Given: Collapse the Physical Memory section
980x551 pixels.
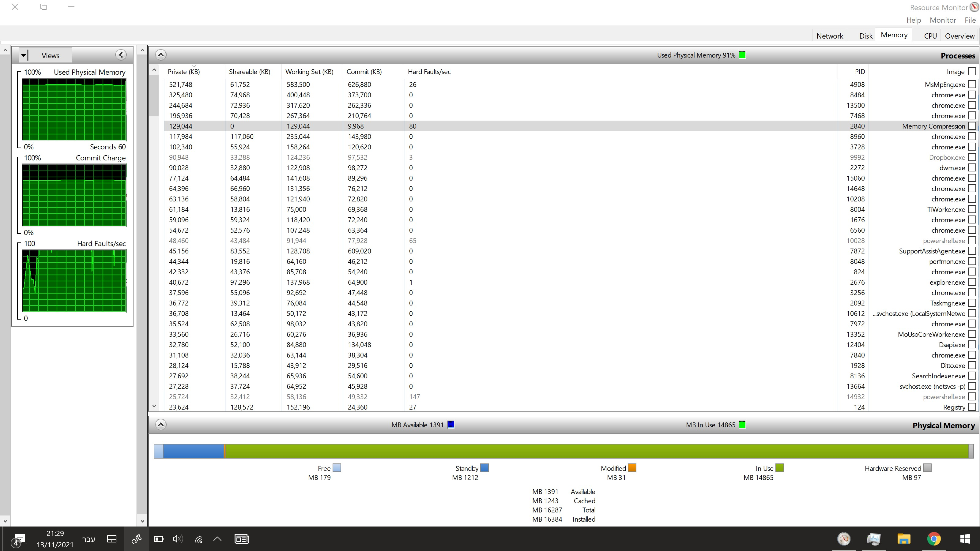Looking at the screenshot, I should (x=160, y=425).
